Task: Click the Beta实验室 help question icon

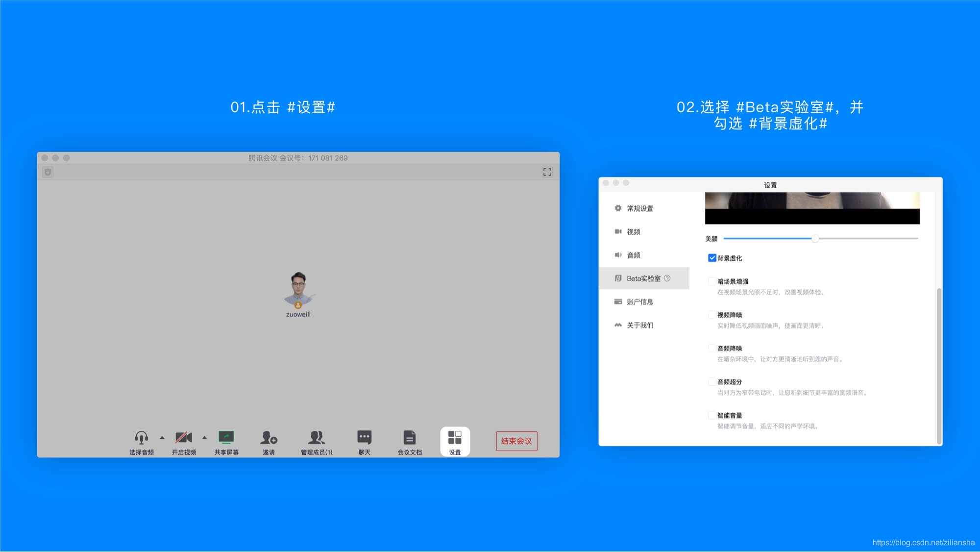Action: click(667, 278)
